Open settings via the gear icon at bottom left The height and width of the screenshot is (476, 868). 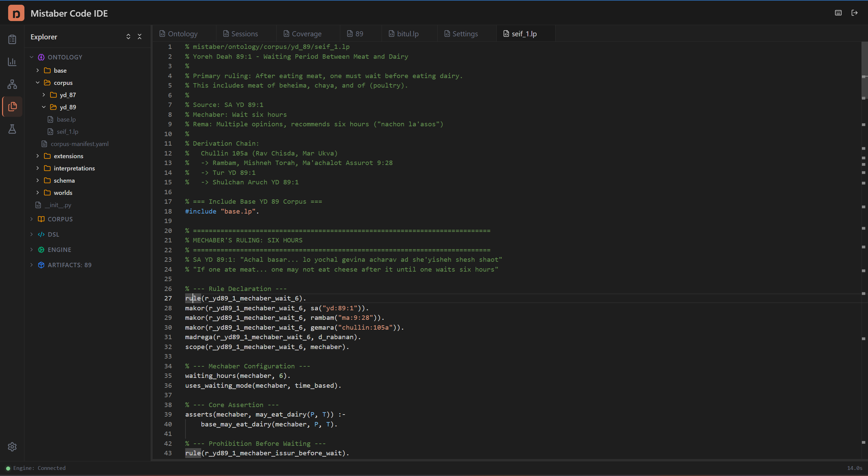pos(12,447)
